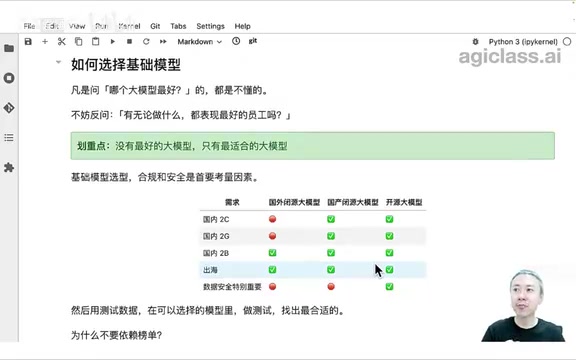Open the Settings menu
Viewport: 576px width, 360px height.
tap(210, 26)
